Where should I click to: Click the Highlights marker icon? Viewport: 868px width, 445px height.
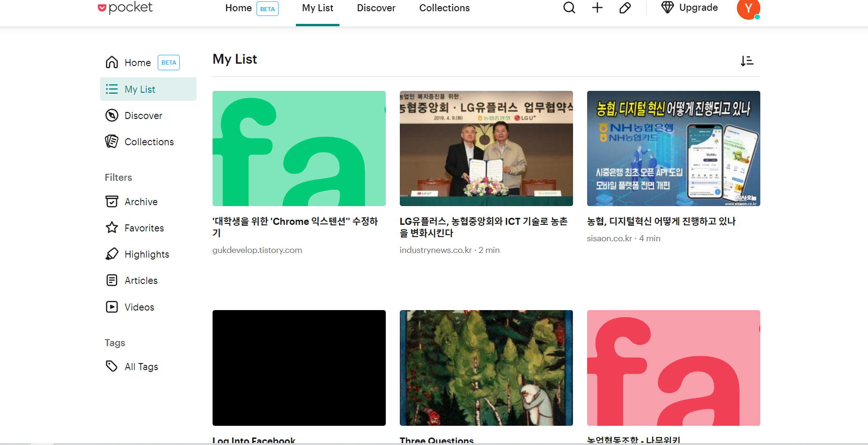[112, 254]
